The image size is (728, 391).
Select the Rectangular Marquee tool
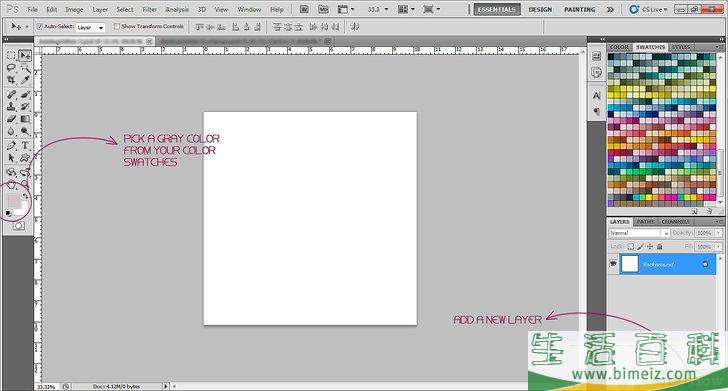point(11,55)
